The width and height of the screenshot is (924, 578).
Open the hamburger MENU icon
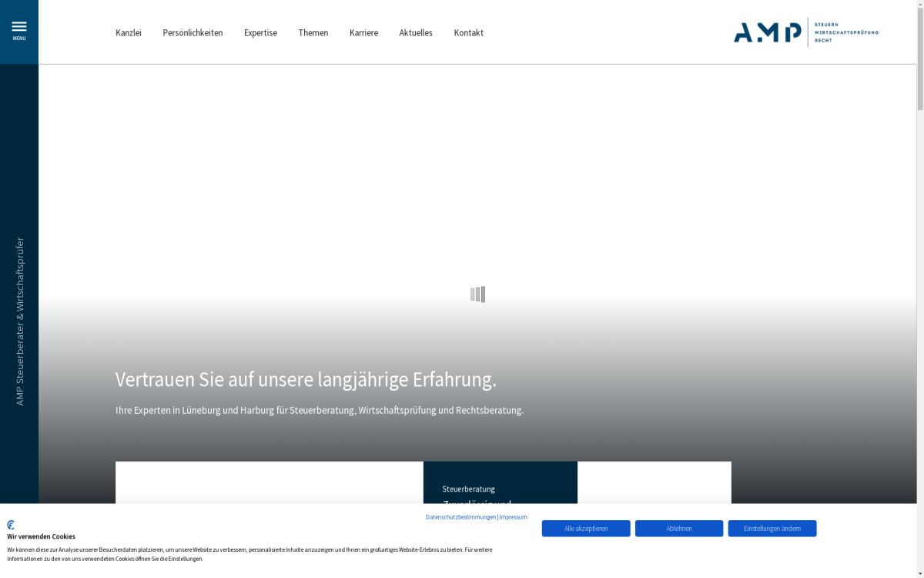pos(18,27)
